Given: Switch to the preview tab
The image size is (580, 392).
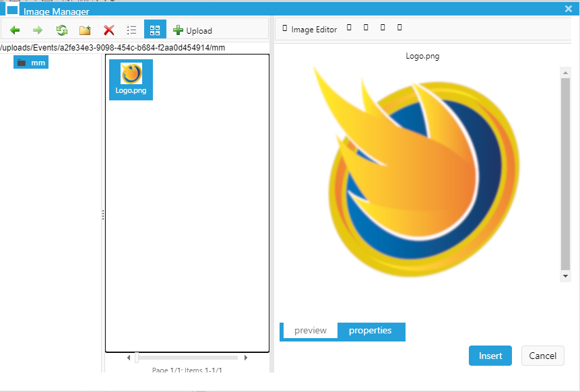Looking at the screenshot, I should click(311, 330).
